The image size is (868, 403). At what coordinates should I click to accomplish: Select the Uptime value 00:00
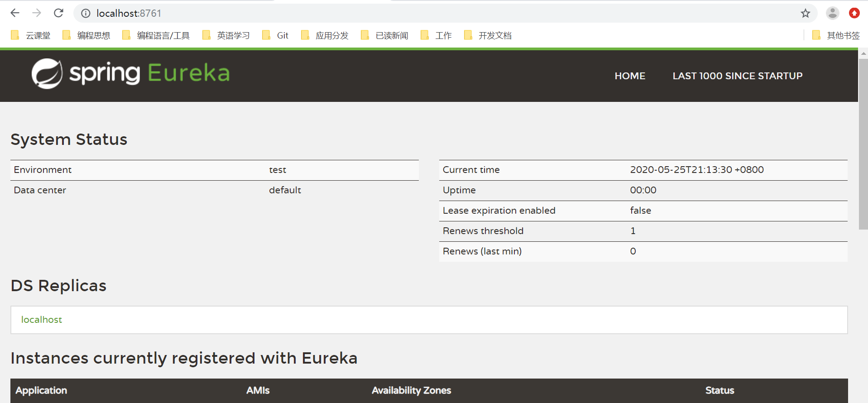(x=643, y=190)
